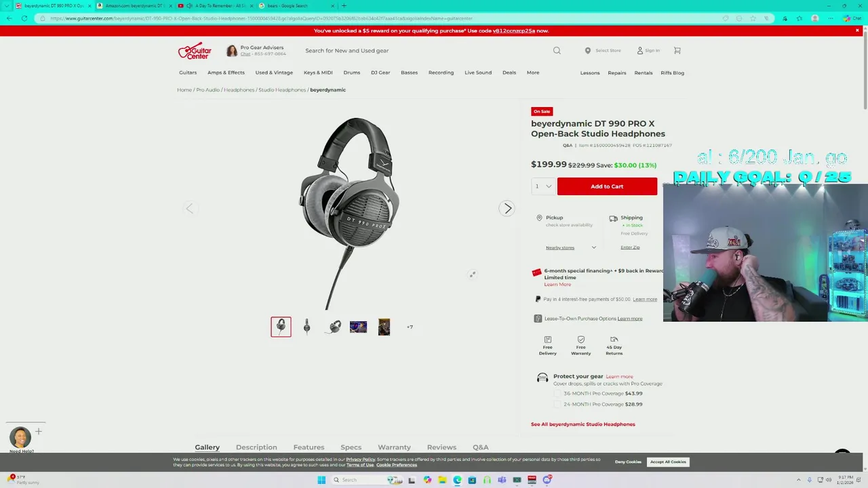This screenshot has height=488, width=868.
Task: Open the More navigation menu
Action: pyautogui.click(x=533, y=73)
